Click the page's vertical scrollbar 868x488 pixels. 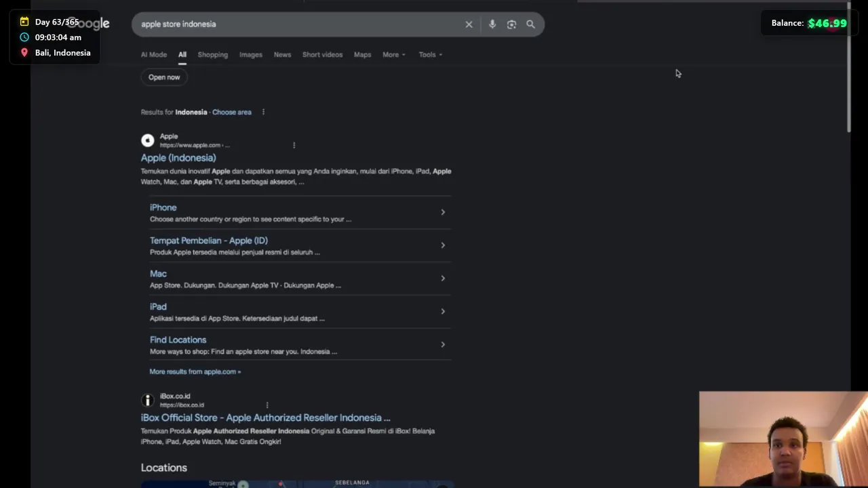pos(848,68)
